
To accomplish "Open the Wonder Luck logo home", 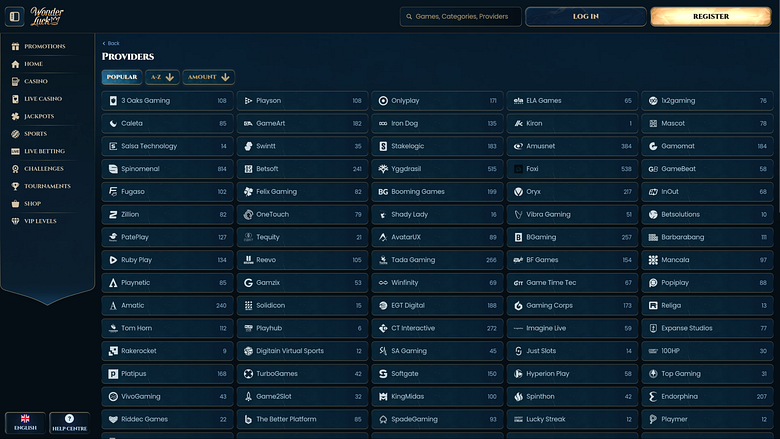I will (47, 16).
